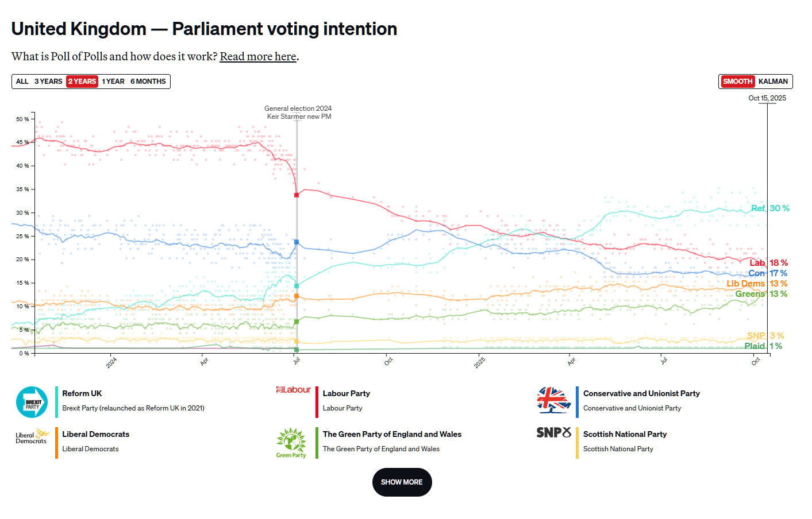Click the yellow Scottish National Party color bar
The height and width of the screenshot is (519, 812).
(578, 443)
